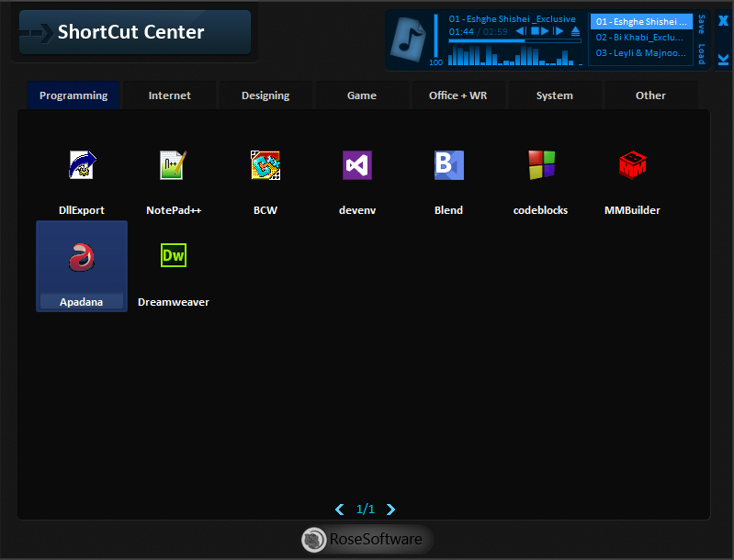Screen dimensions: 734x560
Task: Open the NotePad++ shortcut icon
Action: pyautogui.click(x=174, y=164)
